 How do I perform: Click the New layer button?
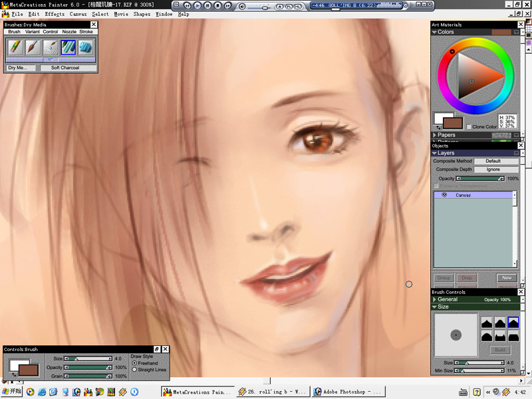(507, 278)
